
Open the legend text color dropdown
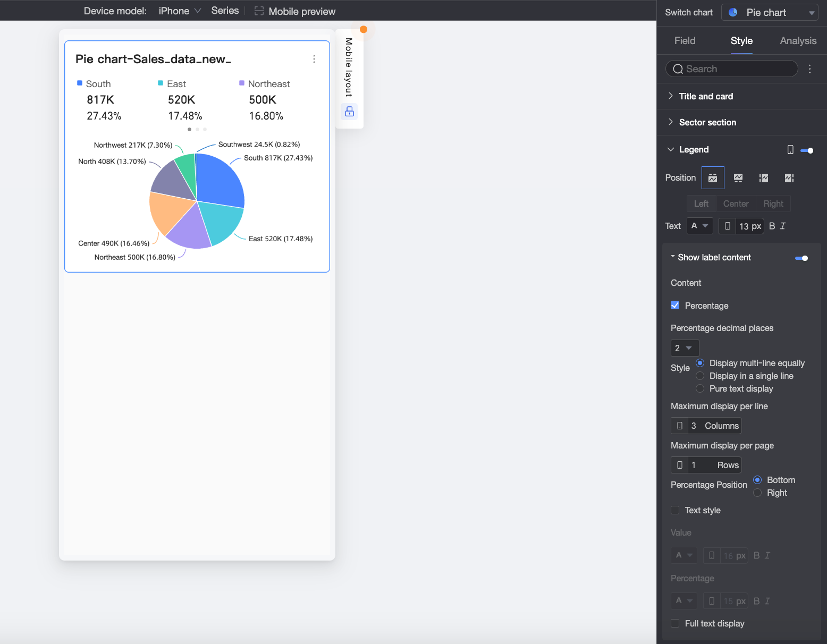[x=699, y=226]
